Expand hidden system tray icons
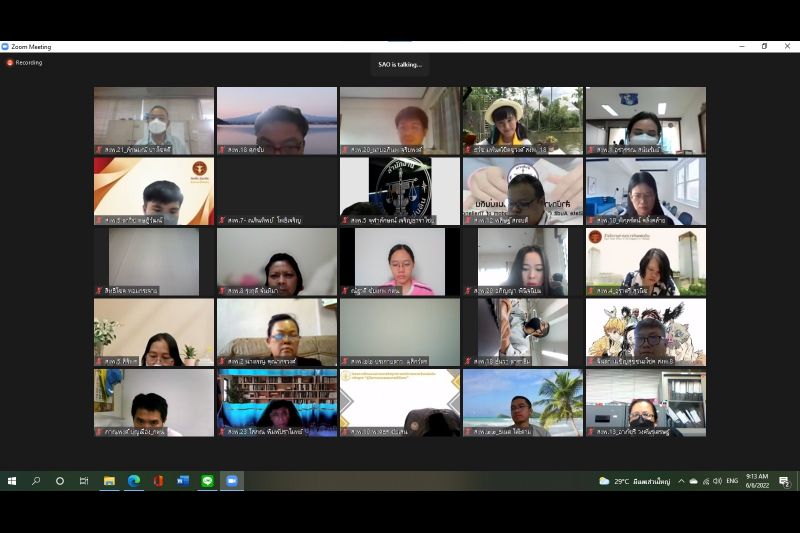800x533 pixels. [681, 481]
